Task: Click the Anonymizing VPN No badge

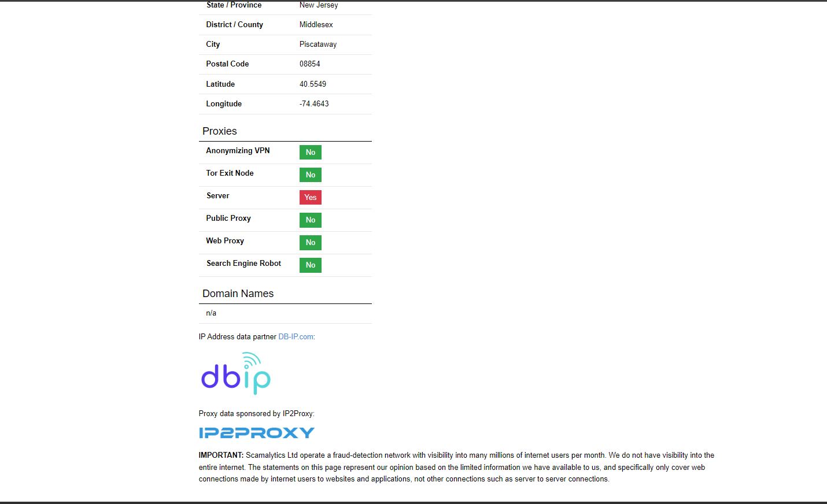Action: [310, 153]
